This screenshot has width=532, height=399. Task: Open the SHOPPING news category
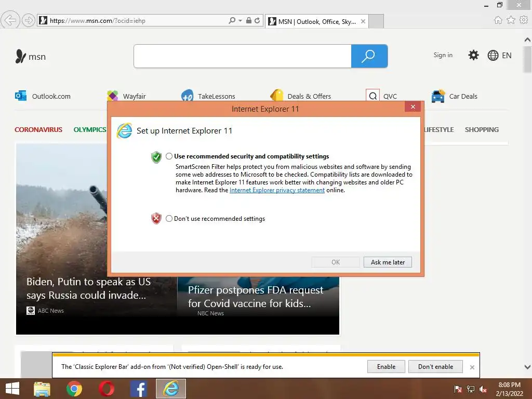pos(482,129)
